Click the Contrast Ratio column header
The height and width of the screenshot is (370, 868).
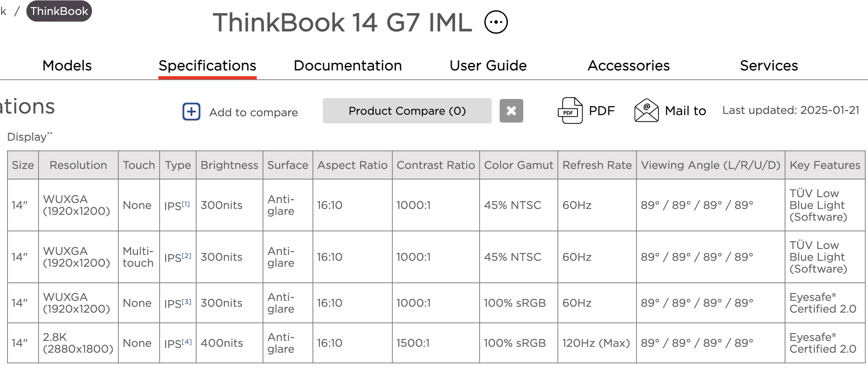(x=436, y=165)
